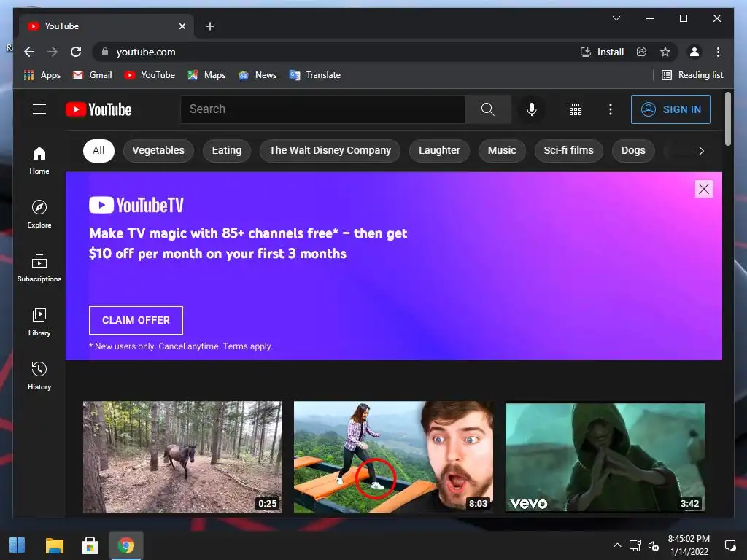
Task: Show more filter chips with right arrow
Action: click(701, 151)
